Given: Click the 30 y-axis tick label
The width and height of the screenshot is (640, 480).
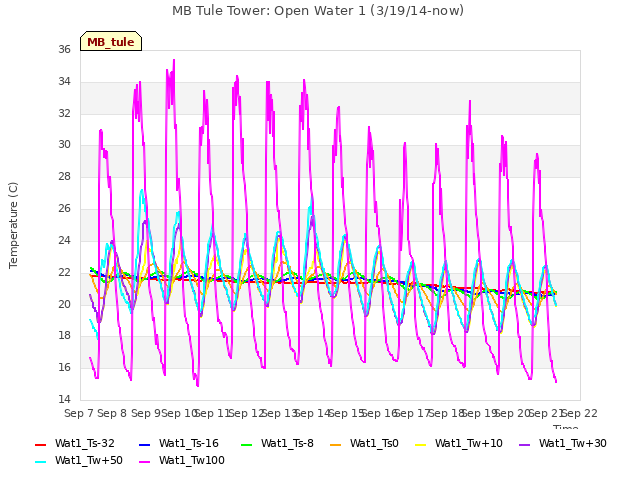Looking at the screenshot, I should pyautogui.click(x=64, y=144).
